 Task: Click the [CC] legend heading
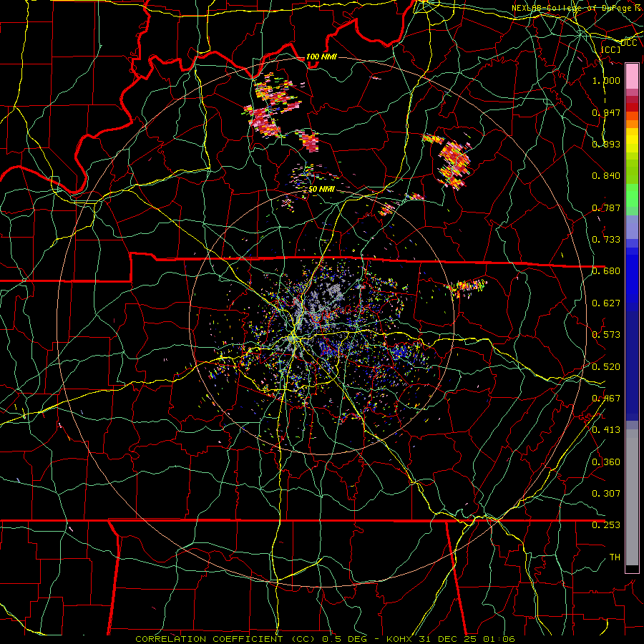[611, 49]
